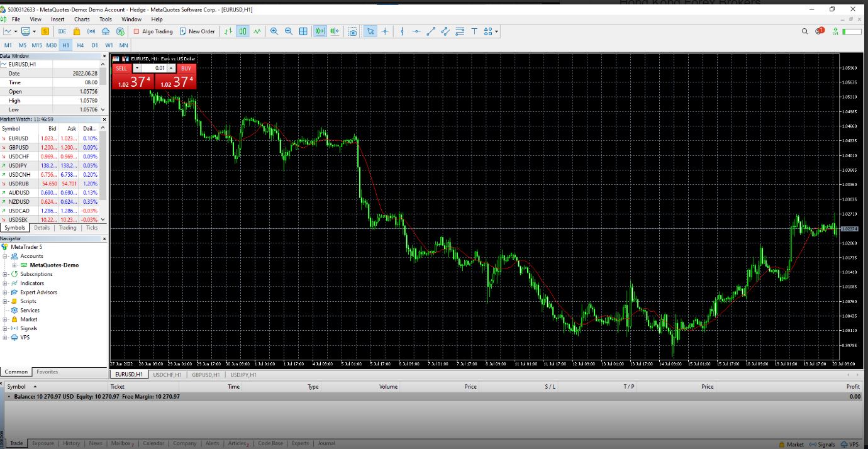Draw a trendline with the trendline tool
Image resolution: width=868 pixels, height=449 pixels.
(x=431, y=31)
